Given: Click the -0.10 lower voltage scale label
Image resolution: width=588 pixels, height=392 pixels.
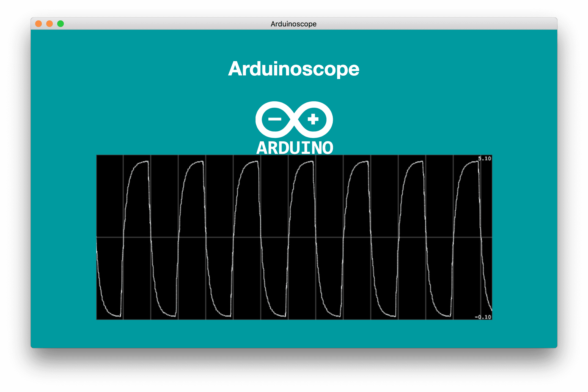Looking at the screenshot, I should tap(483, 317).
